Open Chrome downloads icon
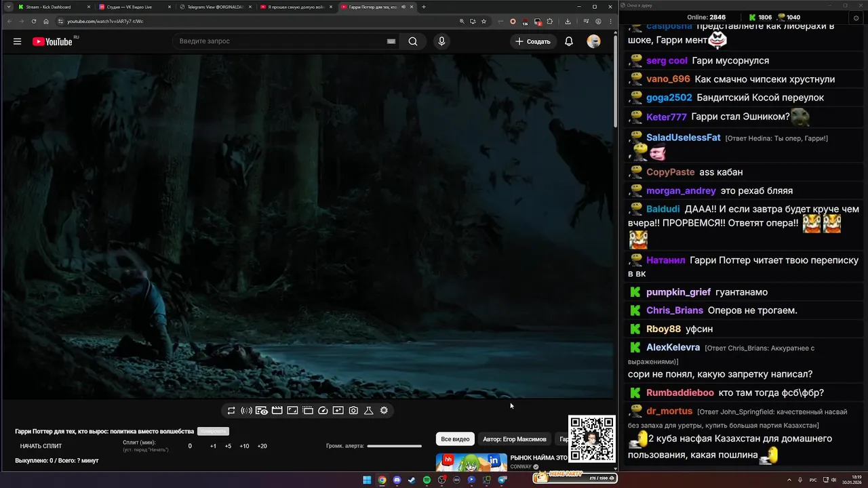 (x=568, y=21)
